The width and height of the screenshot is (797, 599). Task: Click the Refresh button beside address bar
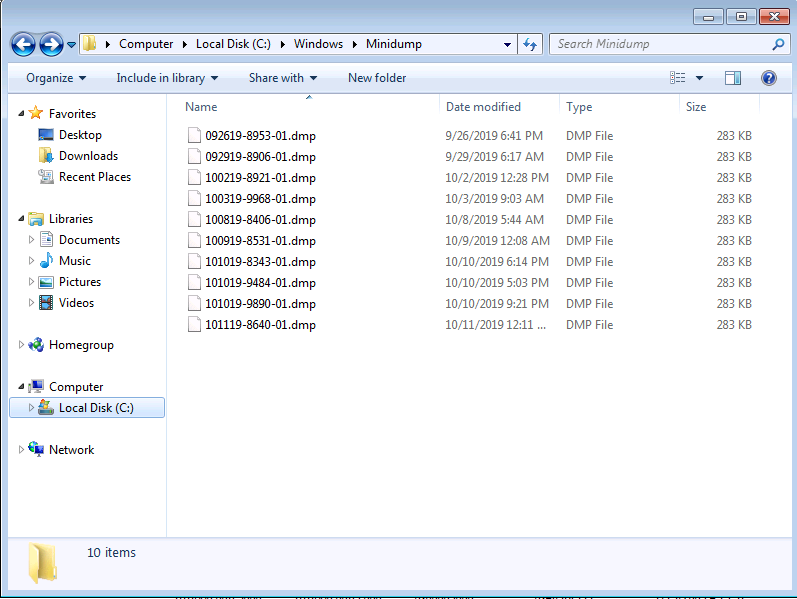point(530,44)
